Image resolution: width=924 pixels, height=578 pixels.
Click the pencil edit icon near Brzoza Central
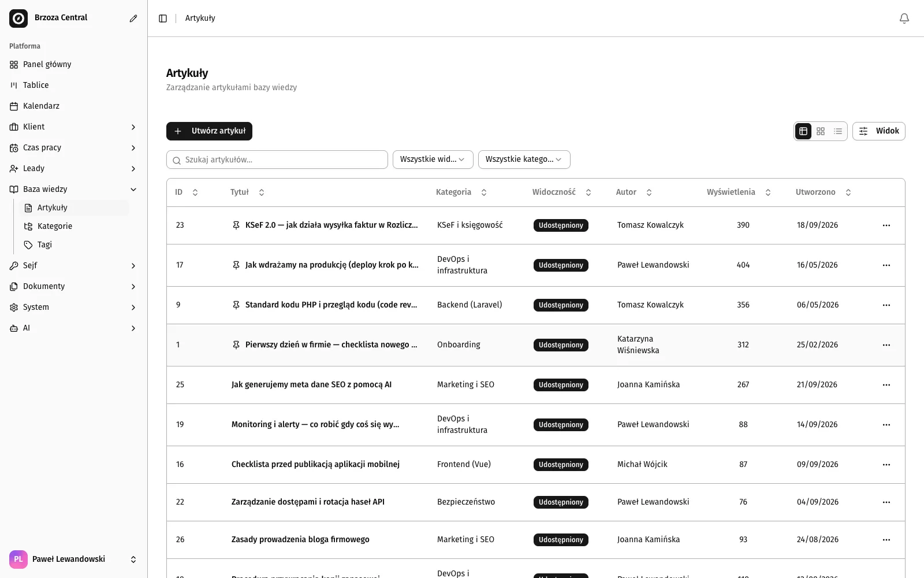[x=133, y=18]
